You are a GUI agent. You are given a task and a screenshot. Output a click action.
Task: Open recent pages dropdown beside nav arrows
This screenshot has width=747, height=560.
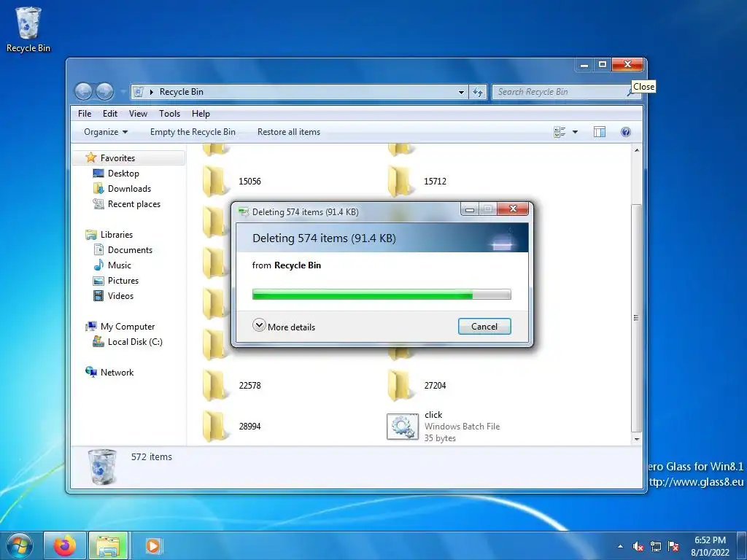[x=123, y=91]
